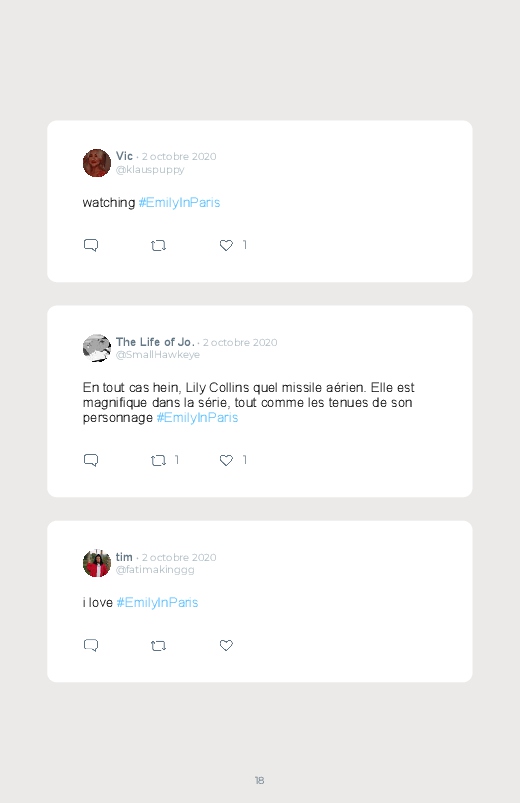The image size is (520, 803).
Task: Retweet Vic's tweet about watching EmilyInParis
Action: click(x=158, y=246)
